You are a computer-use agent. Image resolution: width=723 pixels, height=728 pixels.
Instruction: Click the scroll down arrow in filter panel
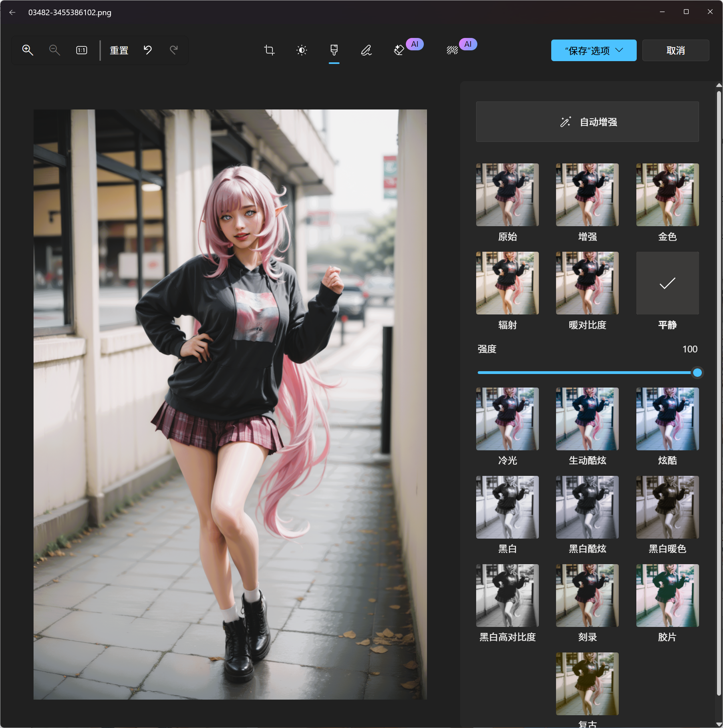719,724
